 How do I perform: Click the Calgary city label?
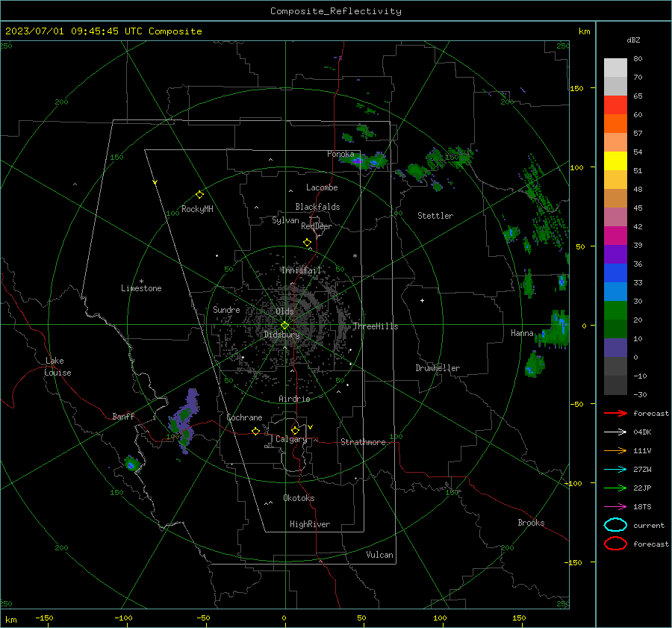tap(291, 439)
